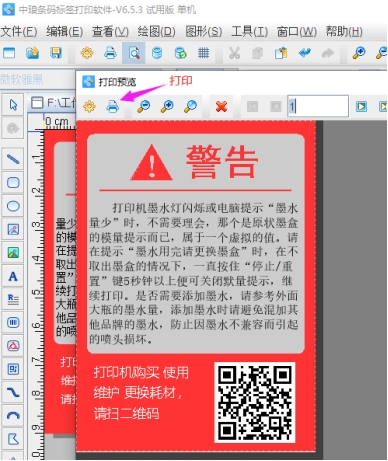Open print settings gear in preview dialog
Viewport: 388px width, 461px height.
89,107
